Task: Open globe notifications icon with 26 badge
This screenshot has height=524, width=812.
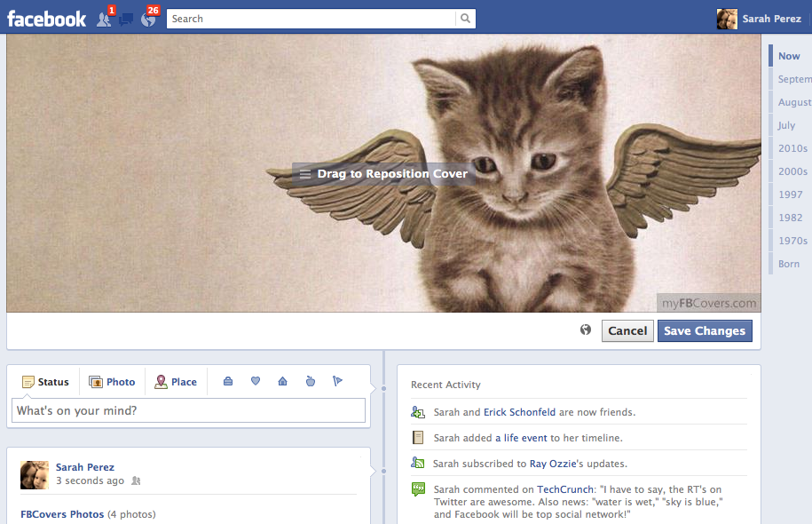Action: click(148, 20)
